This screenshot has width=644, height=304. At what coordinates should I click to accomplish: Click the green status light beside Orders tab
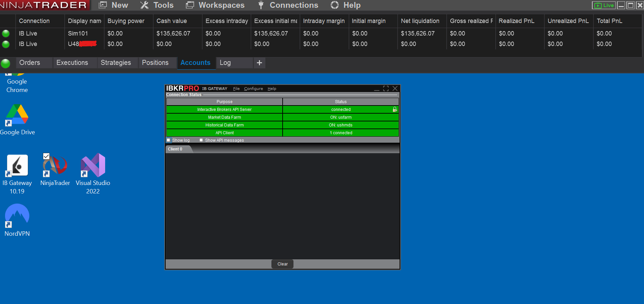(x=5, y=63)
